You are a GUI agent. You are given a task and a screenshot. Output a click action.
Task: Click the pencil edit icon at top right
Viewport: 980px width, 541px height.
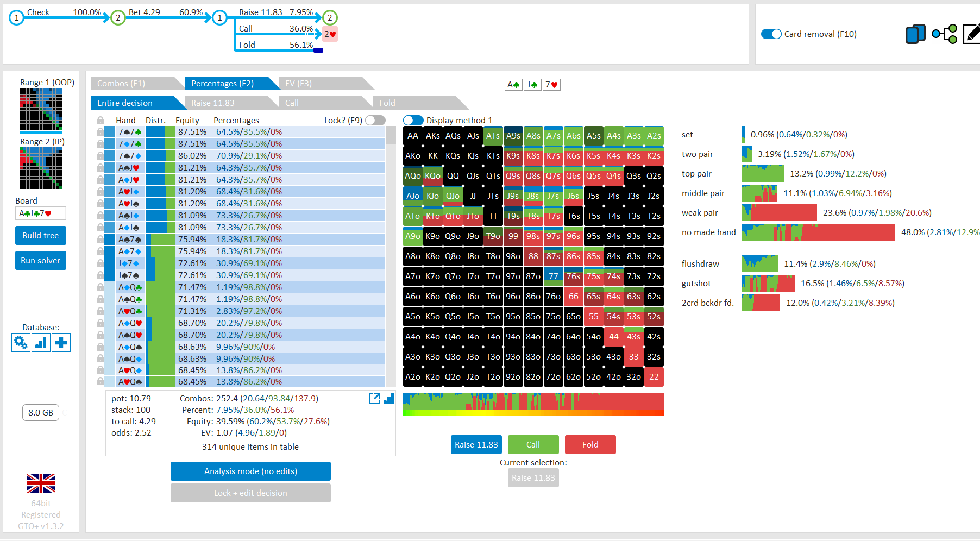tap(971, 34)
